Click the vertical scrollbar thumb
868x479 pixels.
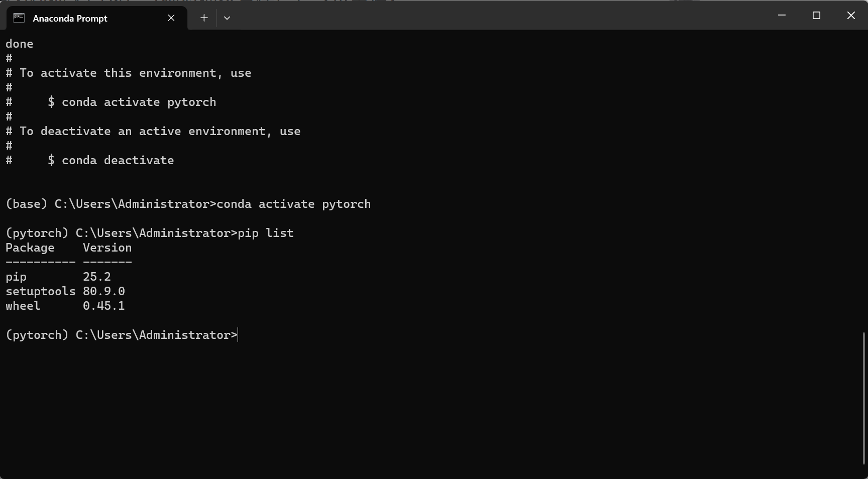click(x=864, y=398)
